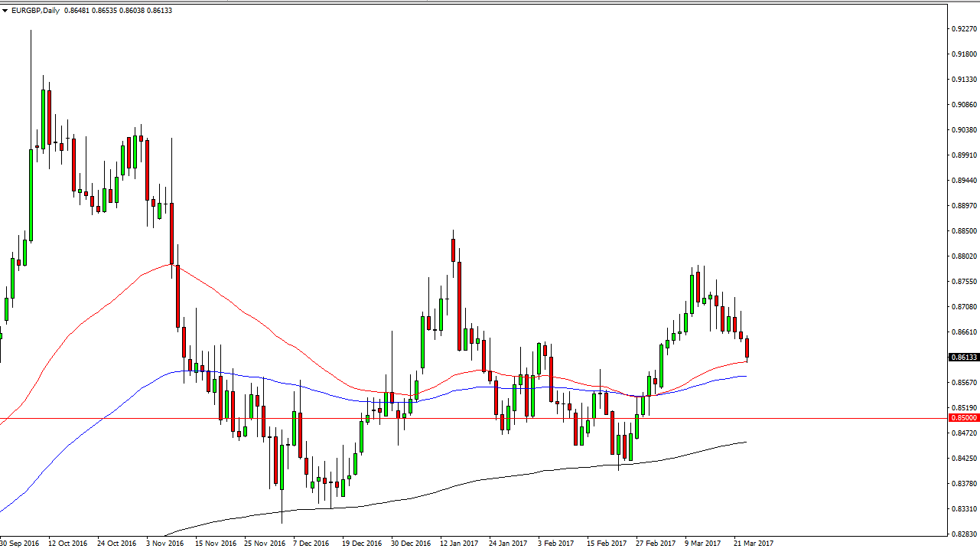Click the 3 Nov 2016 date label
The image size is (980, 552).
coord(164,544)
